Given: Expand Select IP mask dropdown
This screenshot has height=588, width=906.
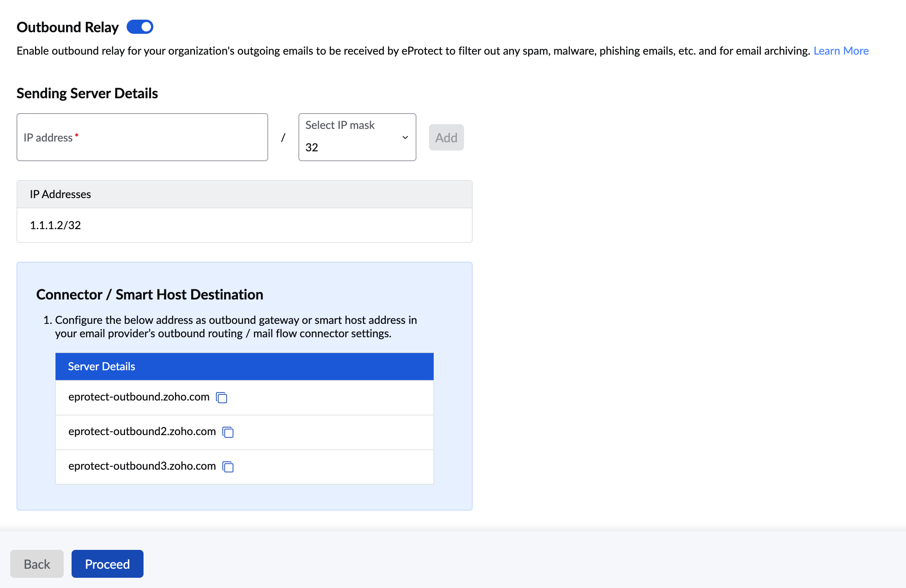Looking at the screenshot, I should [405, 138].
